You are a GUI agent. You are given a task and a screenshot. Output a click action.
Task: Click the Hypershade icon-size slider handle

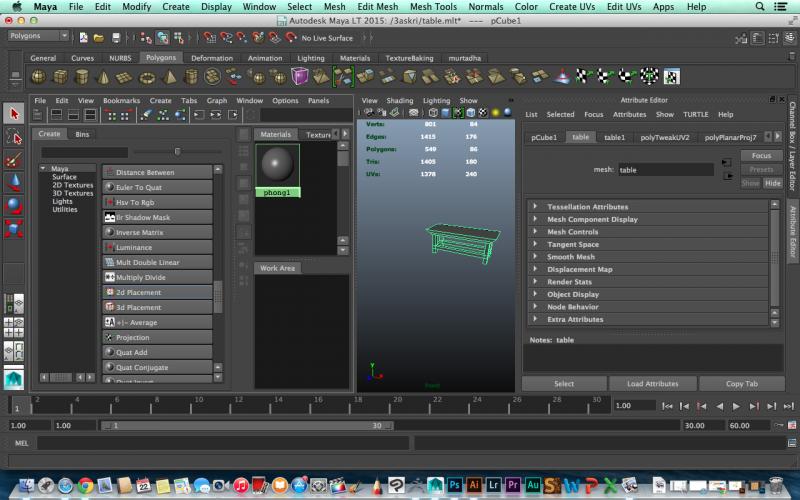tap(177, 152)
